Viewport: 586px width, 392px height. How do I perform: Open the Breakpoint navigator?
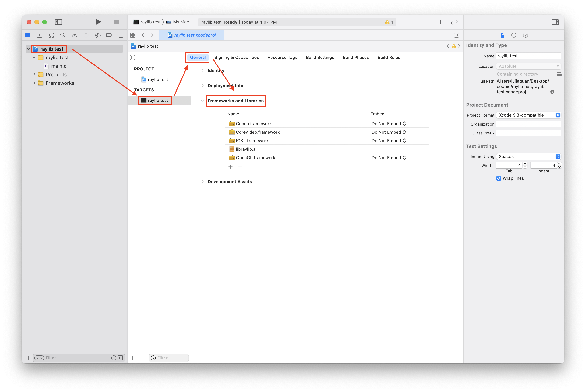(x=109, y=35)
